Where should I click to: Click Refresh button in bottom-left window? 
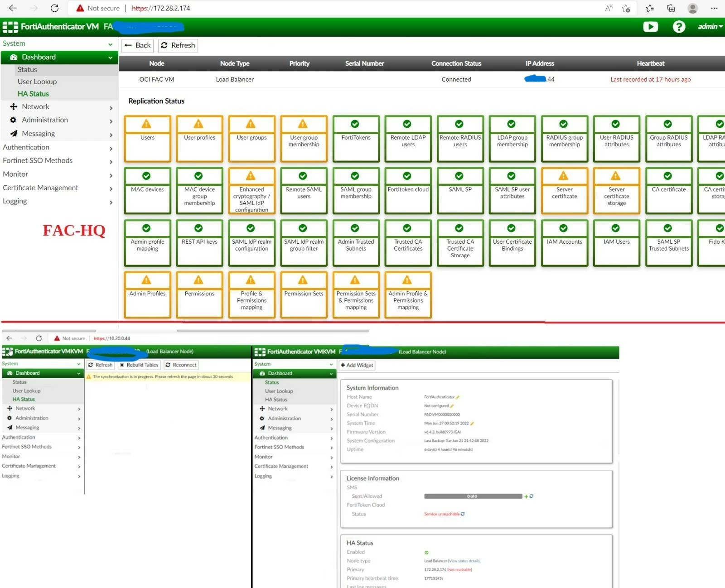[x=100, y=365]
